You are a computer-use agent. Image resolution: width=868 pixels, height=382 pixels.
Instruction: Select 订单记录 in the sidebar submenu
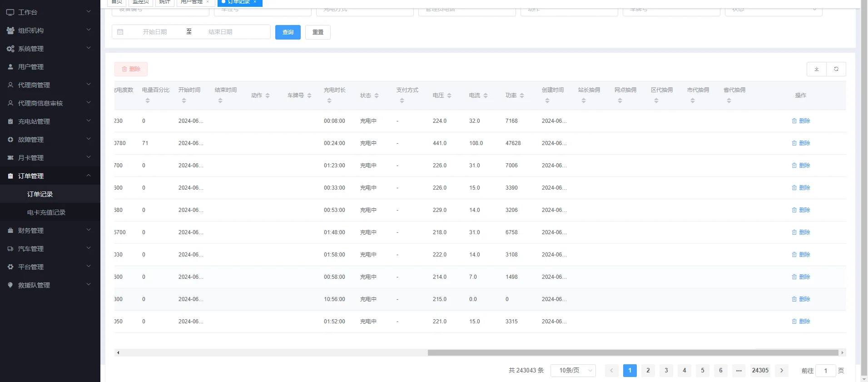click(50, 194)
